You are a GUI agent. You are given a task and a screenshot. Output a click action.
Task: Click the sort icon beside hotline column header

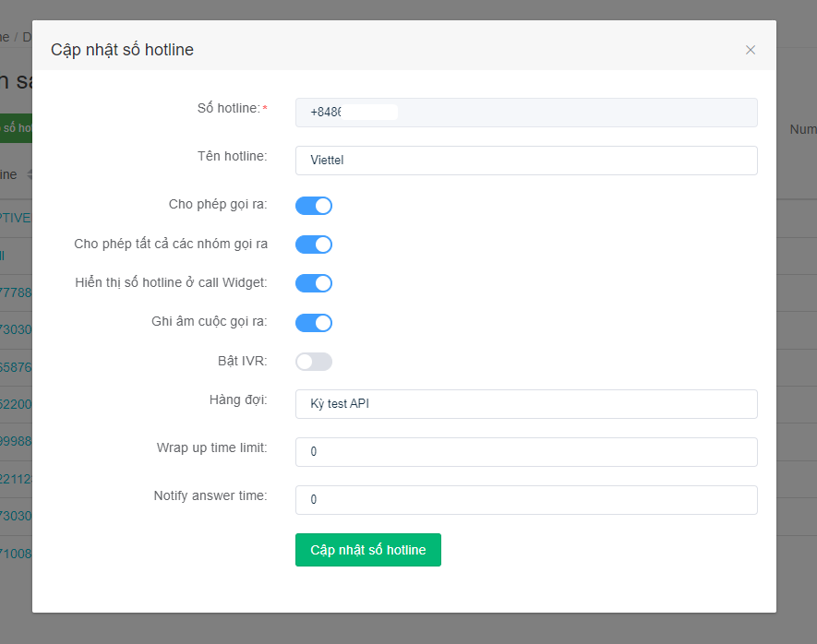pyautogui.click(x=30, y=174)
